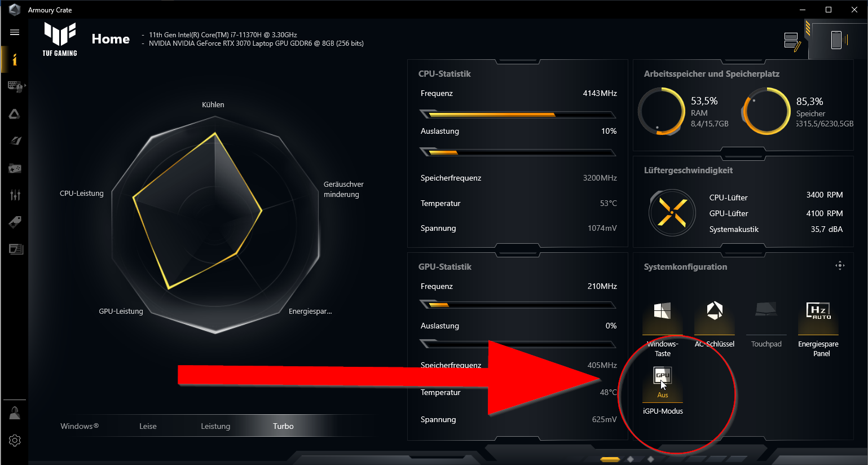
Task: Open the user profile icon
Action: [15, 413]
